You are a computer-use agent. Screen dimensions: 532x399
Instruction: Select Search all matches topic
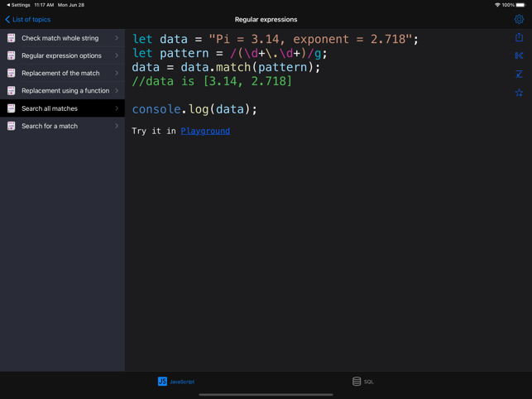click(50, 108)
